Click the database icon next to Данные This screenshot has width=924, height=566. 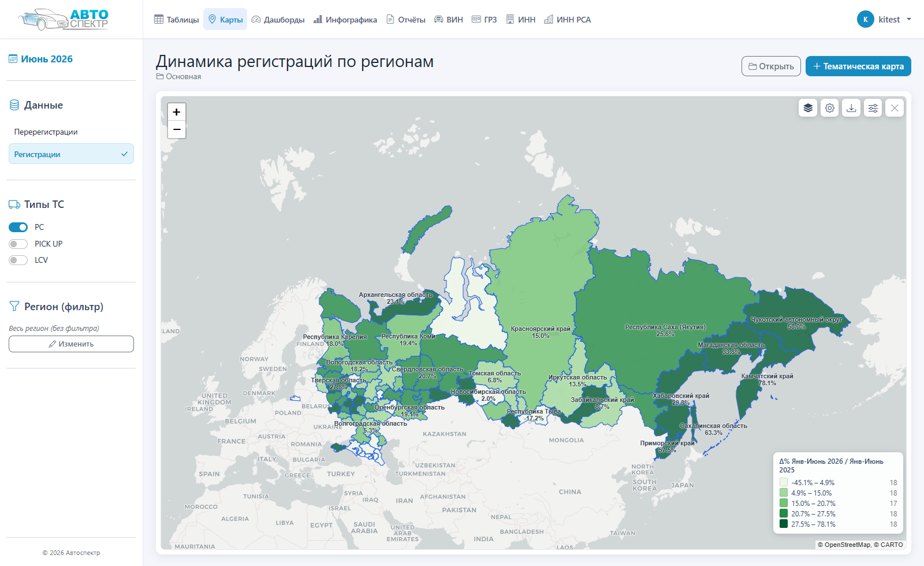[14, 105]
